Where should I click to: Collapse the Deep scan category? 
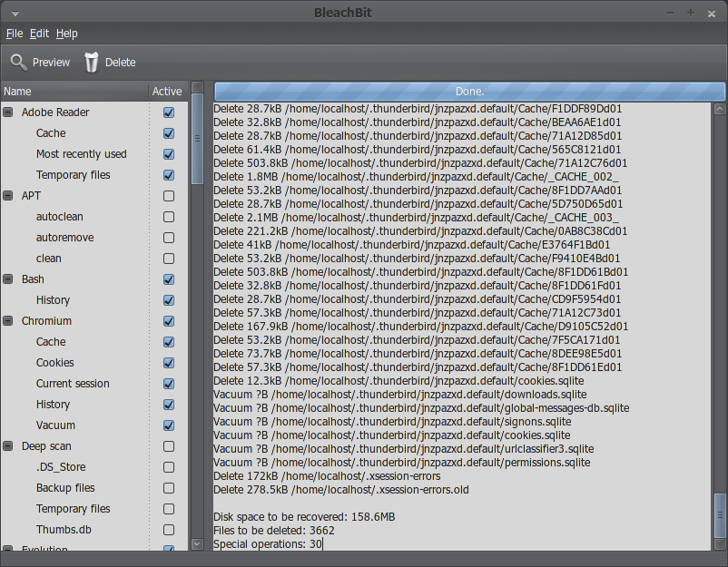[x=7, y=445]
